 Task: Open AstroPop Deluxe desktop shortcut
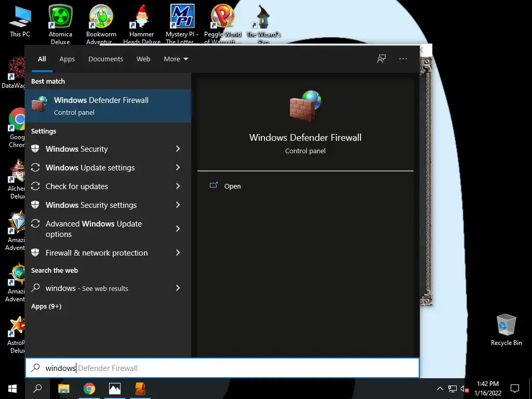coord(15,335)
